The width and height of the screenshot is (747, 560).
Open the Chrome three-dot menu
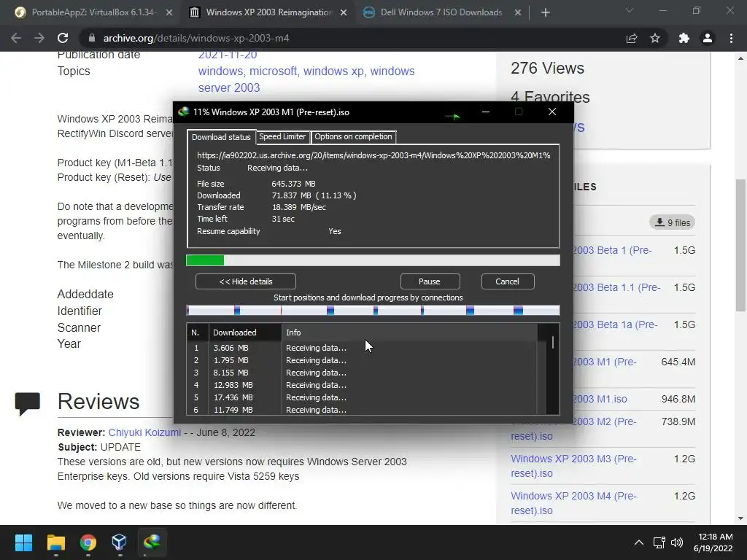point(731,38)
